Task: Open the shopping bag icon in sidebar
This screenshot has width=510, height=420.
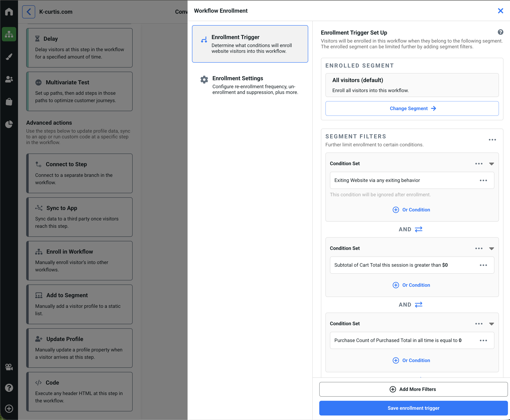Action: (9, 102)
